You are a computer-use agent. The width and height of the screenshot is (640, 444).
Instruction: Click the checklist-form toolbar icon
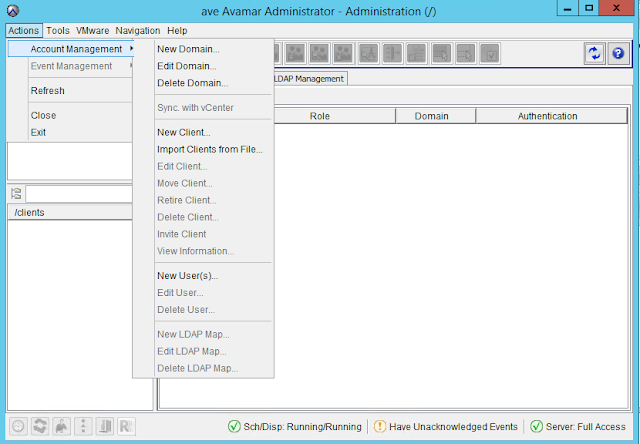tap(417, 53)
